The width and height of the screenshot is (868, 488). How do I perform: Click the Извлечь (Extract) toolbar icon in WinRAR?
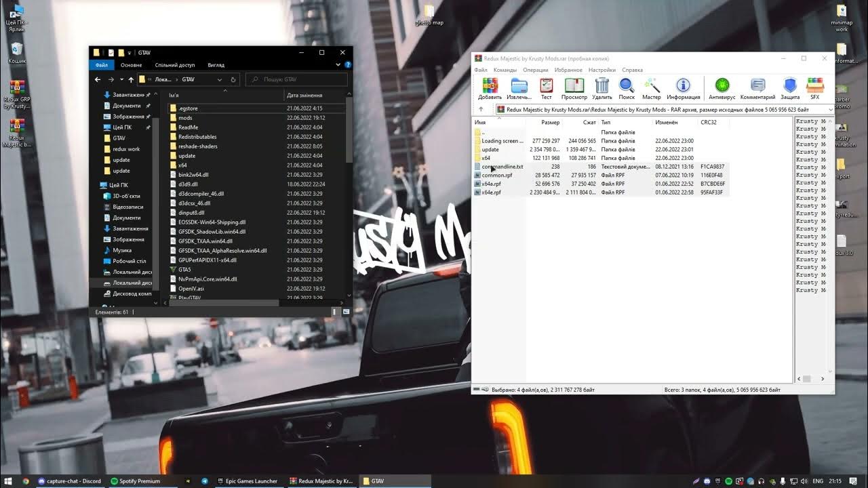(519, 88)
